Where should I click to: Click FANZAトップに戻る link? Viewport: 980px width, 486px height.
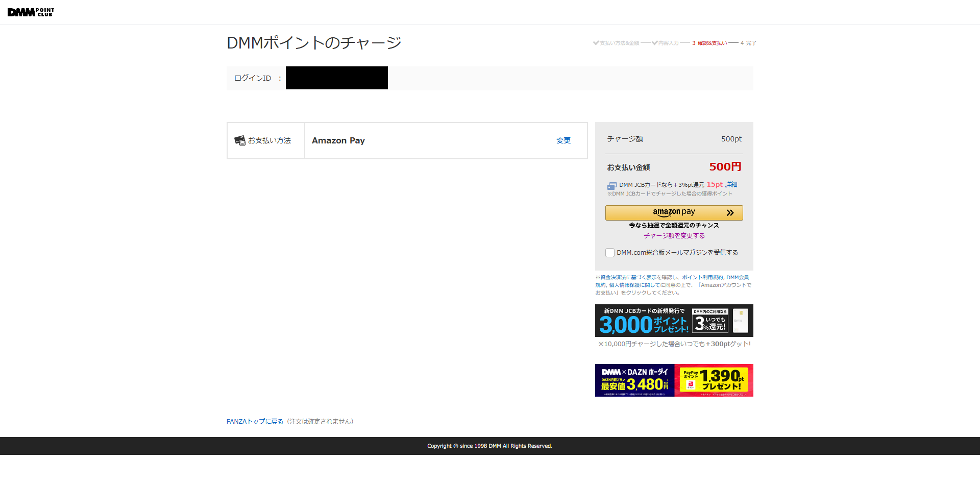coord(255,422)
